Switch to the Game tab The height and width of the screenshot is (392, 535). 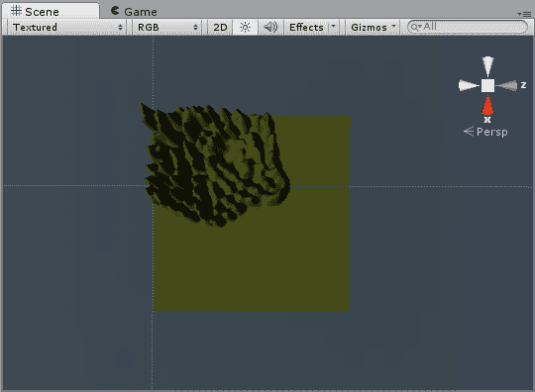134,12
